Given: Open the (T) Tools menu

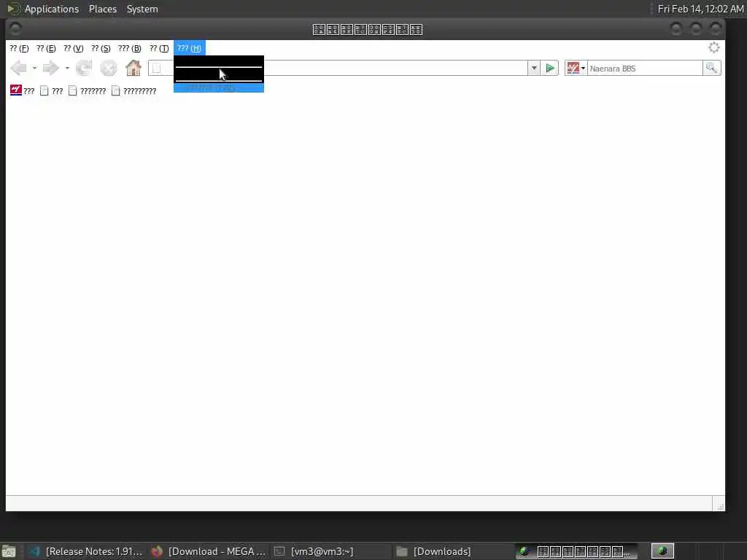Looking at the screenshot, I should tap(159, 48).
